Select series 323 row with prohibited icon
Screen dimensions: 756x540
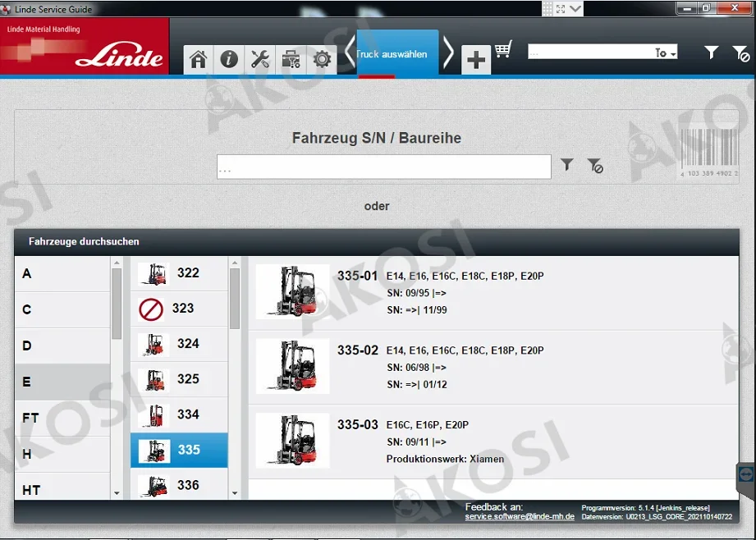tap(179, 309)
